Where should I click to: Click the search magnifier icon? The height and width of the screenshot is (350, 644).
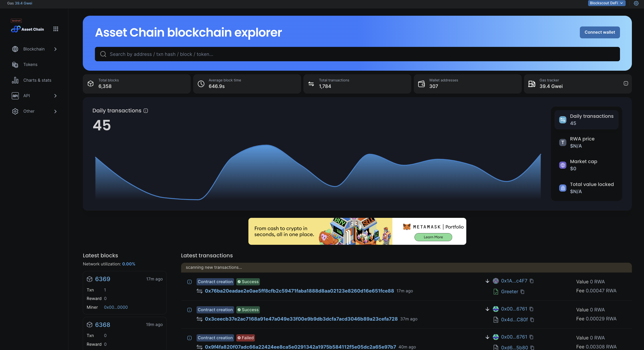click(x=103, y=54)
